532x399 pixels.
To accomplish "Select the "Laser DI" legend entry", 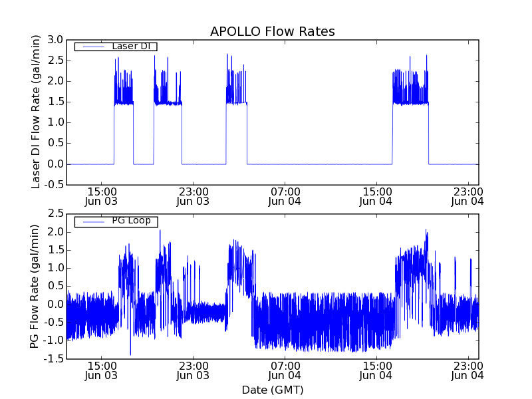I will coord(116,47).
